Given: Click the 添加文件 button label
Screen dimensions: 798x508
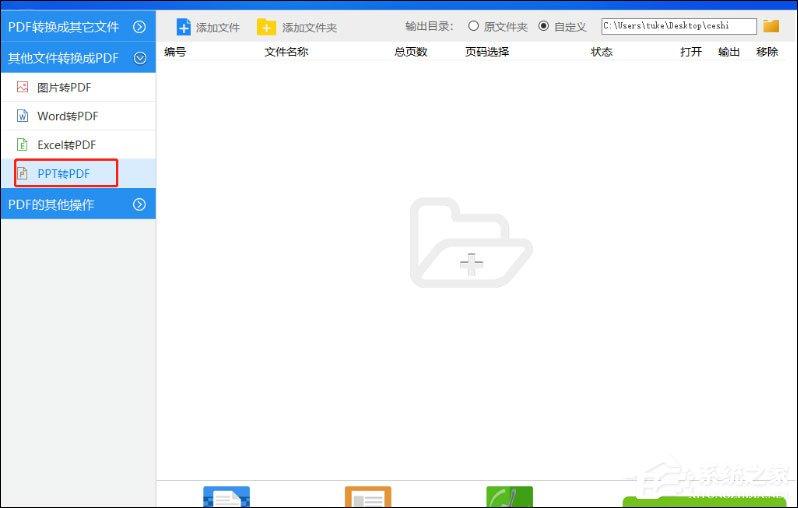Looking at the screenshot, I should tap(218, 27).
